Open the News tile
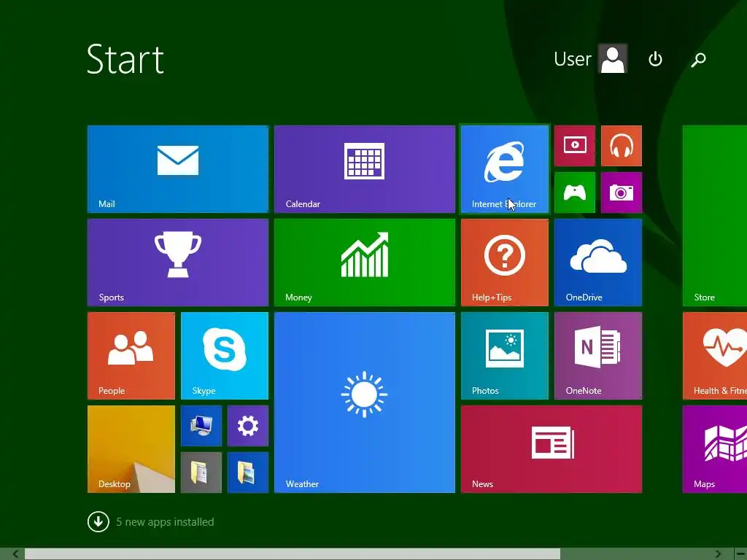The image size is (747, 560). tap(551, 449)
